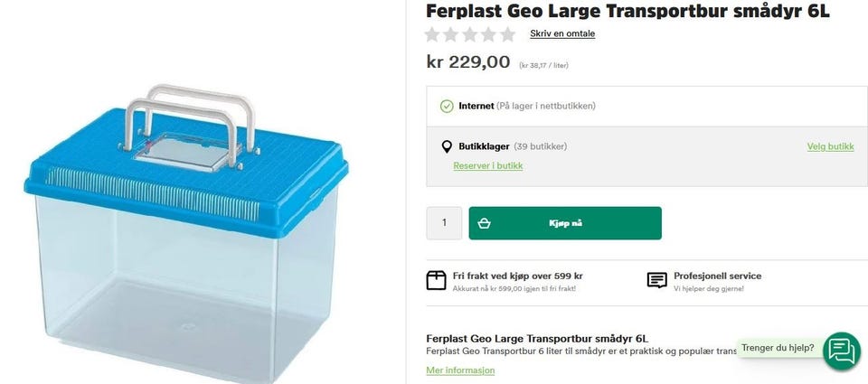Click "Fri frakt ved kjøp over 599 kr" text
The width and height of the screenshot is (868, 384).
[517, 276]
